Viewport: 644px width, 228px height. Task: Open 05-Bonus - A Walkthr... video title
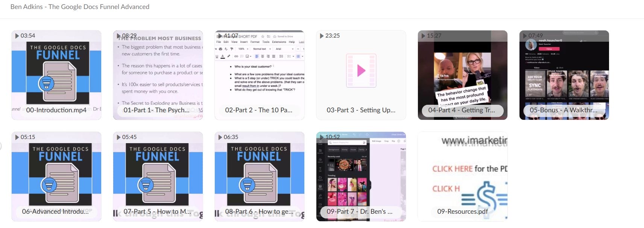pos(563,110)
